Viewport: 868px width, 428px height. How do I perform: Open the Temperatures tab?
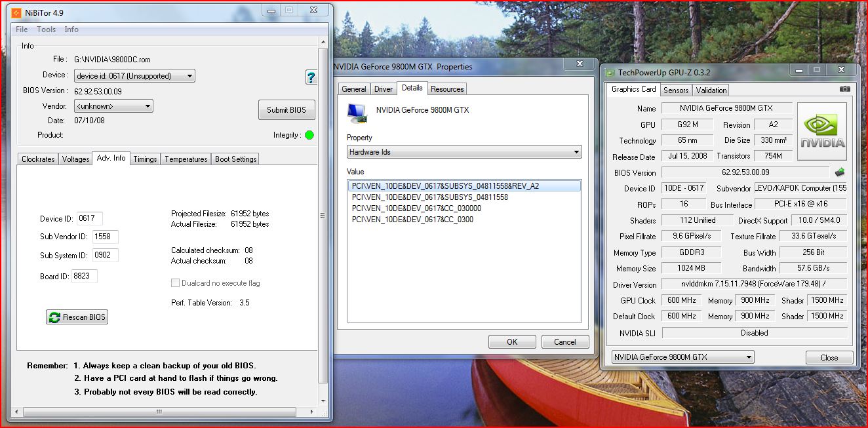pyautogui.click(x=186, y=159)
